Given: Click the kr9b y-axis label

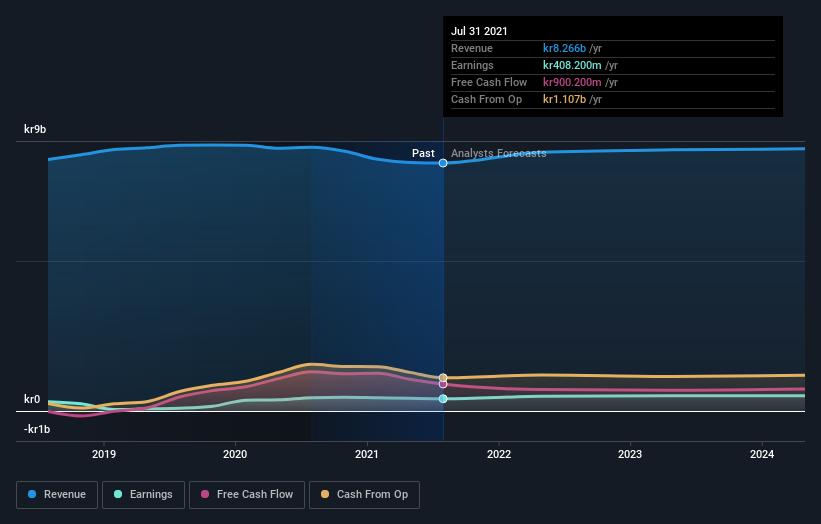Looking at the screenshot, I should (x=35, y=129).
